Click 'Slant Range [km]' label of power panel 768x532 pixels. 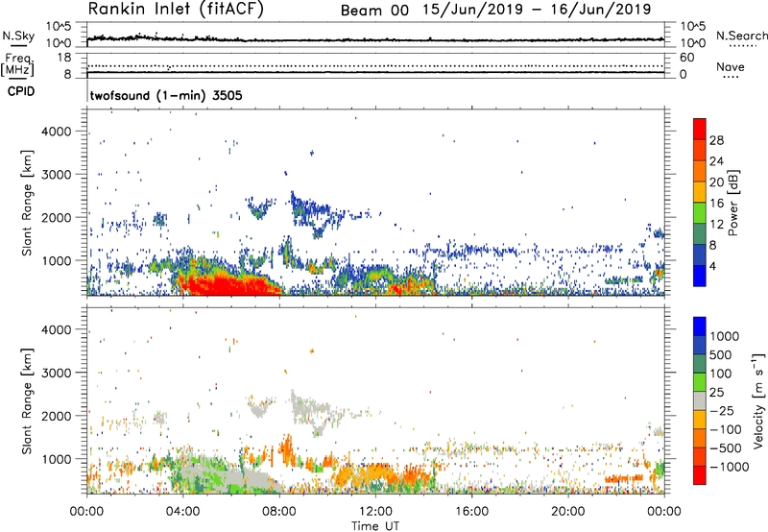click(27, 203)
